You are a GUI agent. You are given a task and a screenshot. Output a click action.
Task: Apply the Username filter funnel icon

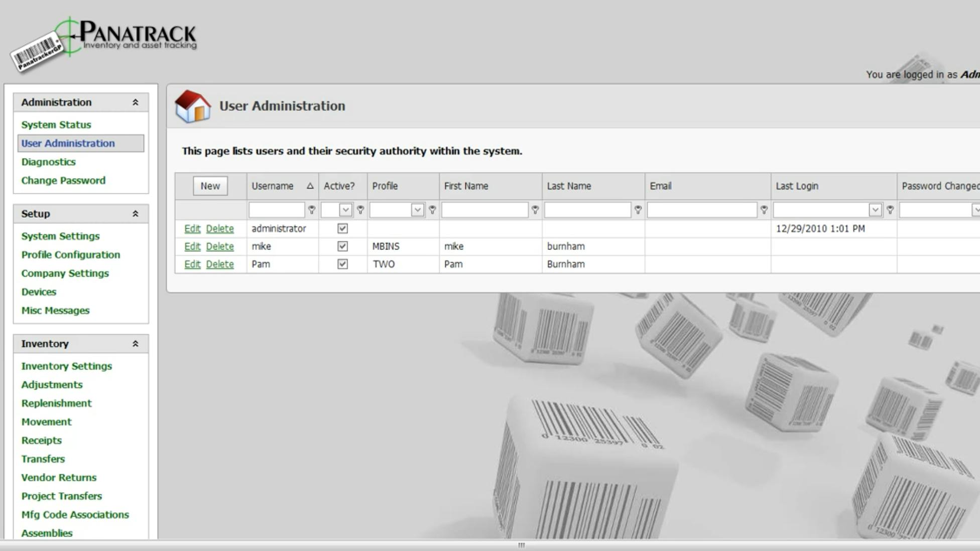click(313, 210)
